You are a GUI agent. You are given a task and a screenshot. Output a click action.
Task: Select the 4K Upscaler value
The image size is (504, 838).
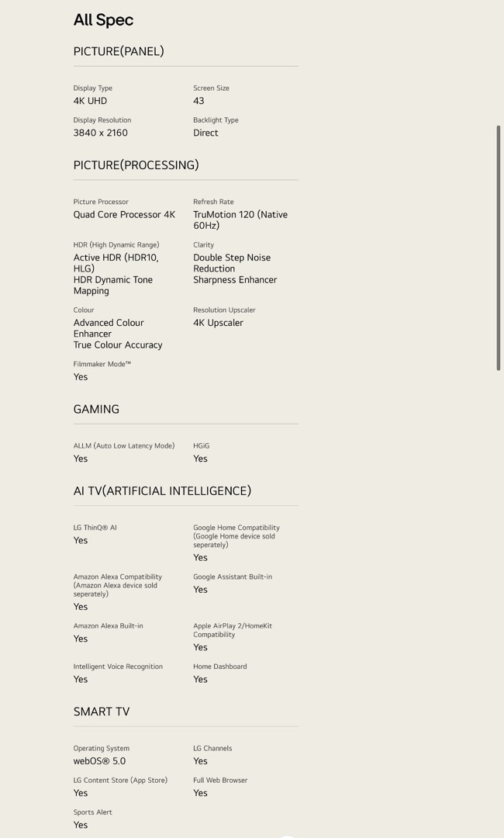click(x=218, y=323)
